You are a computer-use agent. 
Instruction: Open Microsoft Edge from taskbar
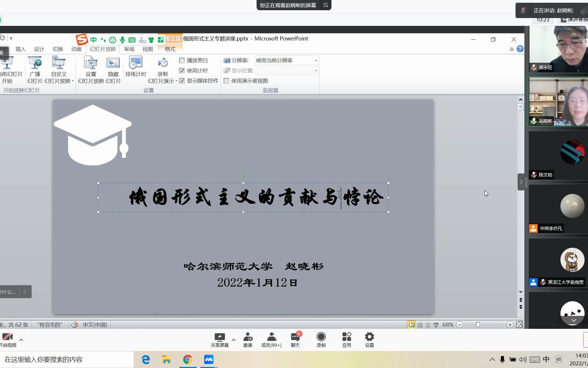tap(146, 359)
